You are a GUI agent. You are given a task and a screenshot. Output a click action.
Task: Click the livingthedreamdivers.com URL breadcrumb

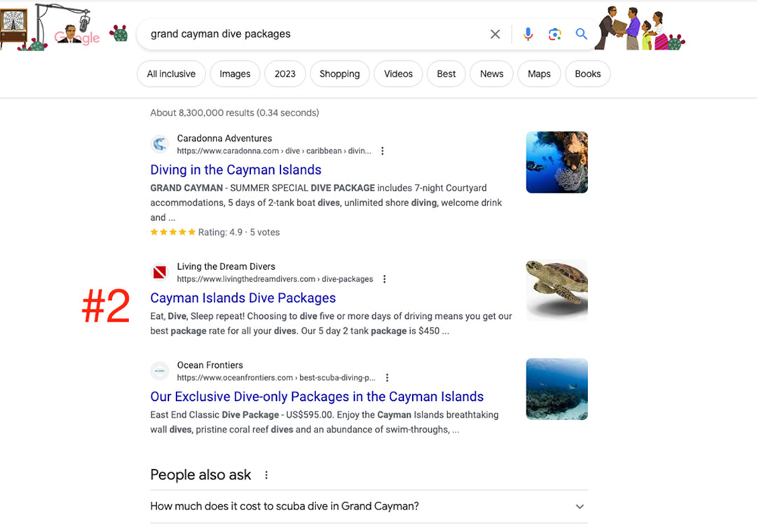tap(275, 279)
